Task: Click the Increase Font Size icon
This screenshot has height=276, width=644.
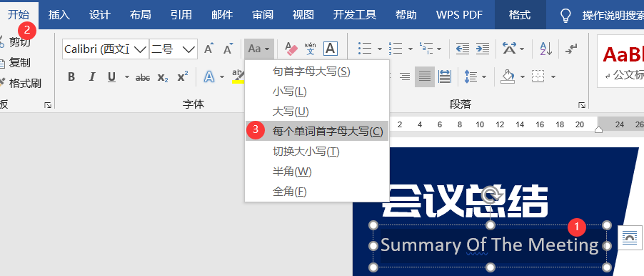Action: [x=209, y=49]
